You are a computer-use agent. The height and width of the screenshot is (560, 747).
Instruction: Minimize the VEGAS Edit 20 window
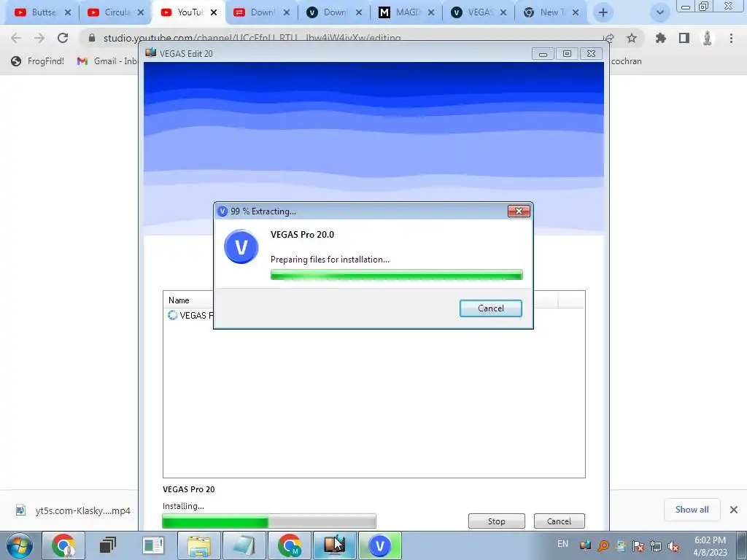[543, 54]
